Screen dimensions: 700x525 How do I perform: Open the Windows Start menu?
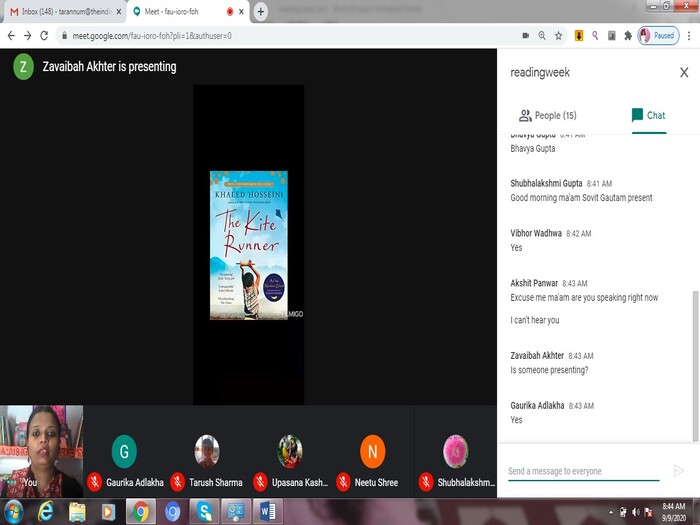13,512
